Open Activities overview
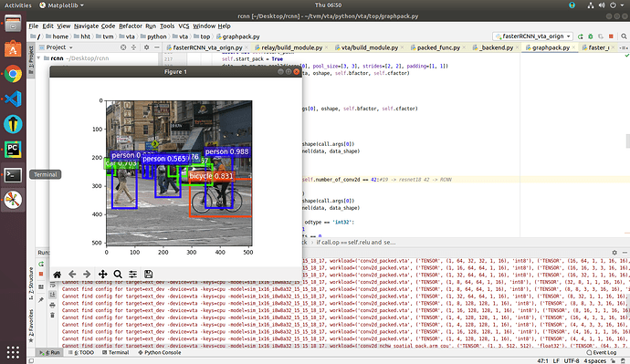The width and height of the screenshot is (630, 364). pyautogui.click(x=17, y=5)
